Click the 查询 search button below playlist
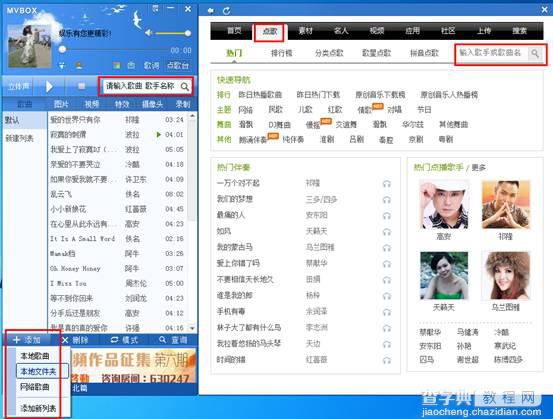This screenshot has height=419, width=553. point(173,340)
